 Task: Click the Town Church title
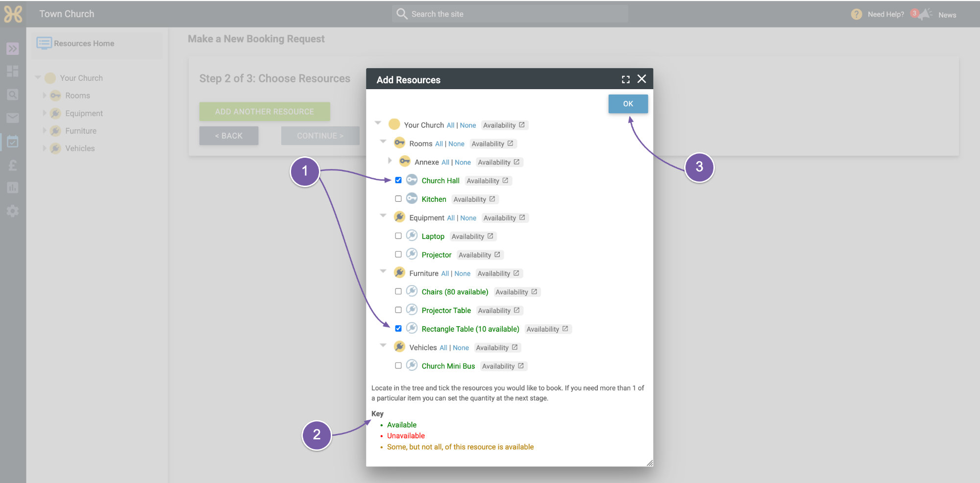click(x=67, y=14)
